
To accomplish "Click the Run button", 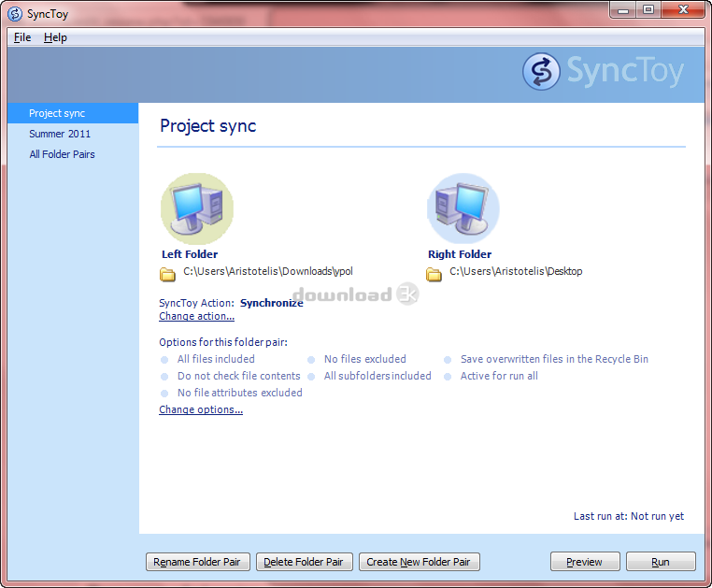I will (661, 562).
